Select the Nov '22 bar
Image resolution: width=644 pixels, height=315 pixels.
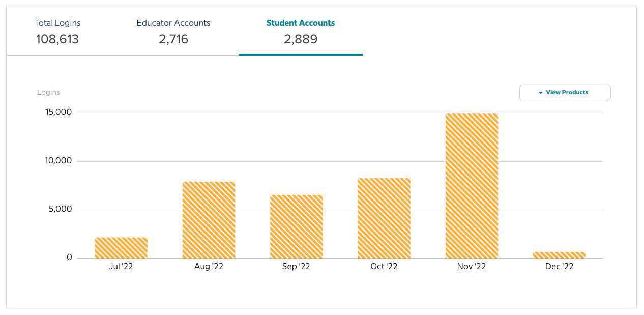pyautogui.click(x=472, y=183)
